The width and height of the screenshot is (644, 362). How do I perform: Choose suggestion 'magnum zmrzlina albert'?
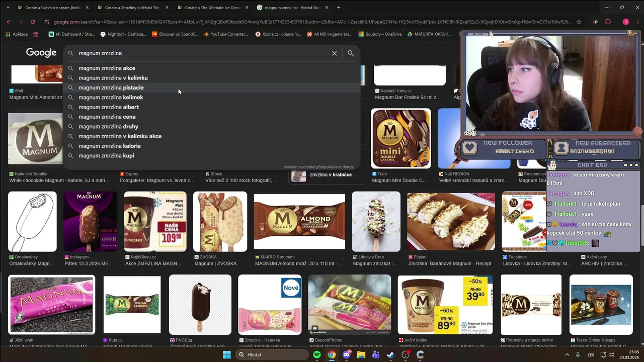211,107
